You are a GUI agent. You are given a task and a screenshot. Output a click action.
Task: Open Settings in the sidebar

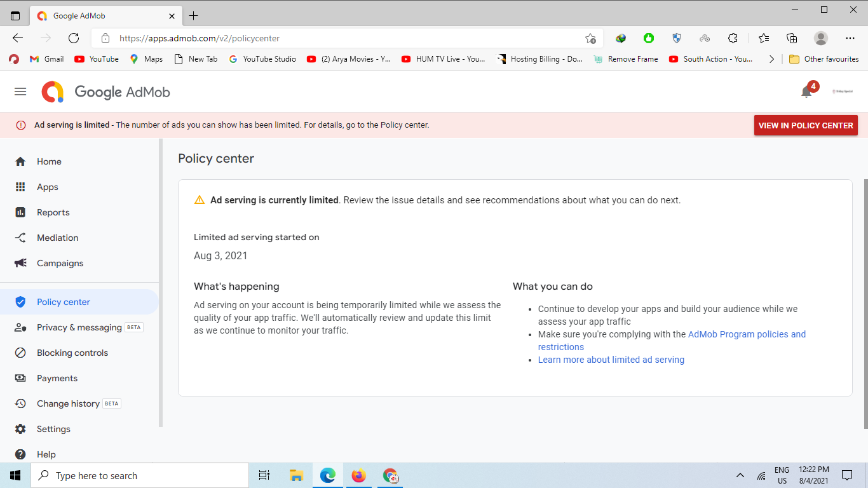79,429
